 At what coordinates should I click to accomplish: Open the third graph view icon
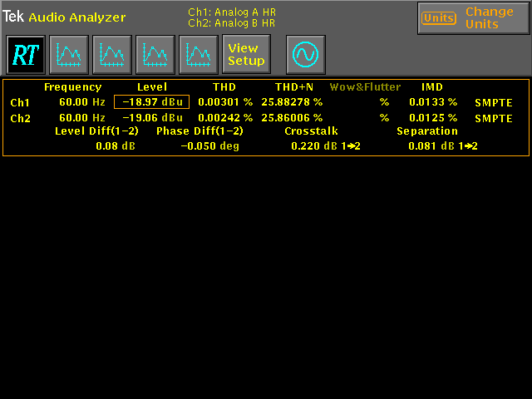click(155, 55)
